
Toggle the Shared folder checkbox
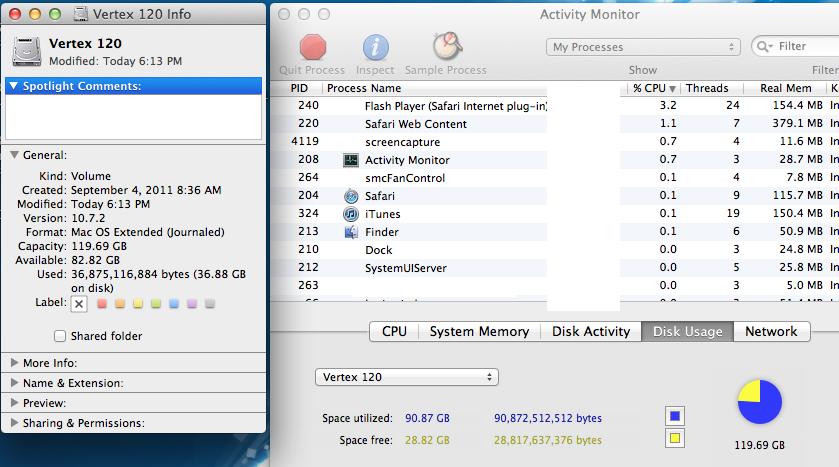coord(60,336)
